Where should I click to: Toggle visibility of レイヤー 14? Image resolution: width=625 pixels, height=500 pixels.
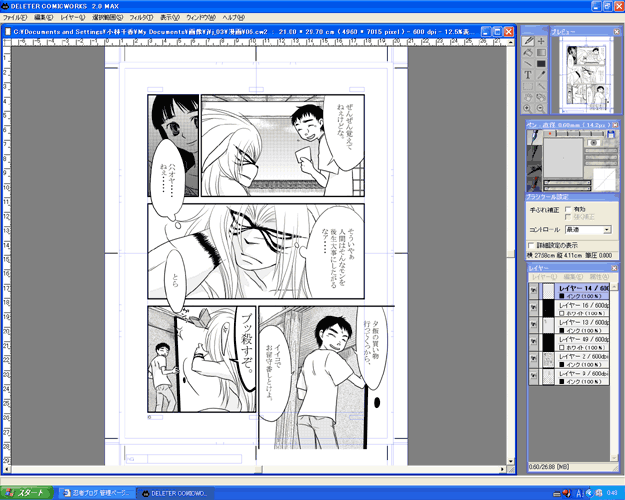click(x=533, y=291)
